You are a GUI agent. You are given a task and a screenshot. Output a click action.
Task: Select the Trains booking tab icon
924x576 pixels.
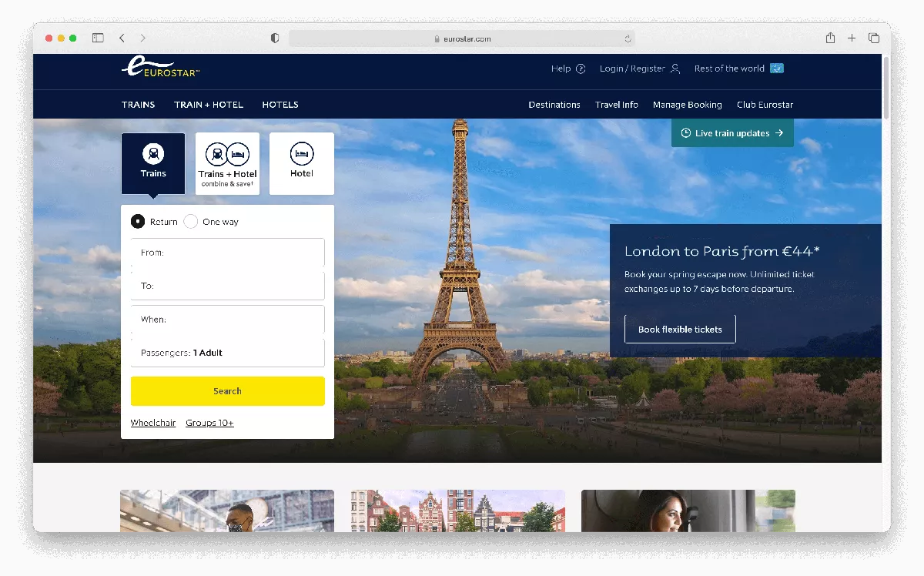pos(153,154)
